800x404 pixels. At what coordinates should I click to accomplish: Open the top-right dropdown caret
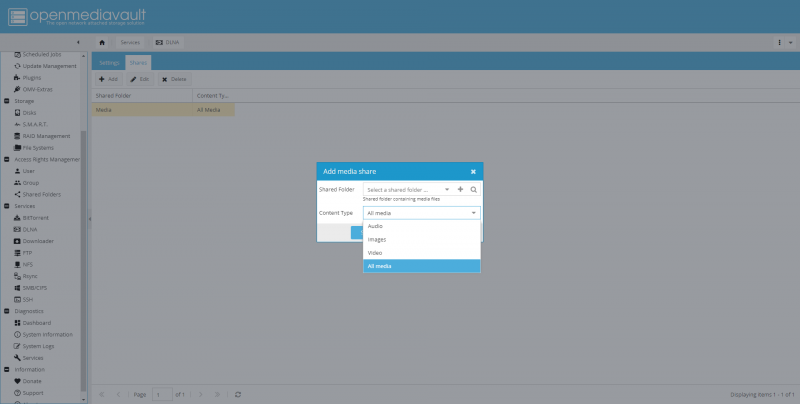(x=791, y=42)
